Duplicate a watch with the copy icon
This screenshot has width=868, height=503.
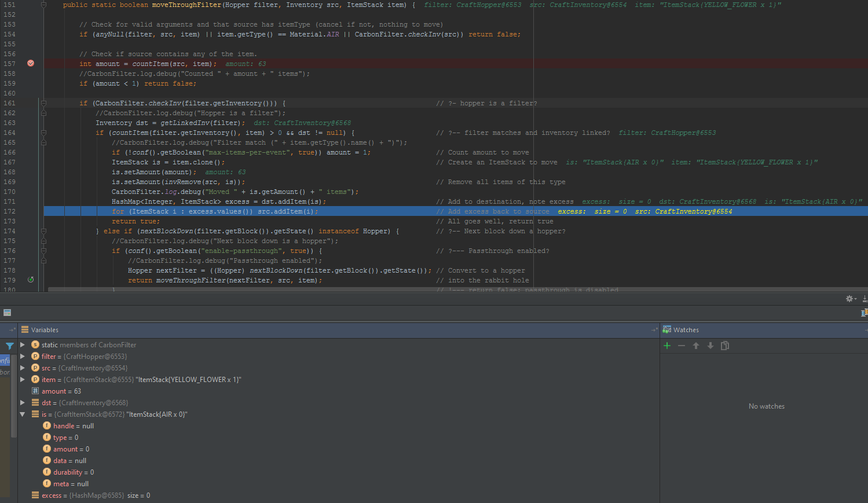pyautogui.click(x=724, y=346)
